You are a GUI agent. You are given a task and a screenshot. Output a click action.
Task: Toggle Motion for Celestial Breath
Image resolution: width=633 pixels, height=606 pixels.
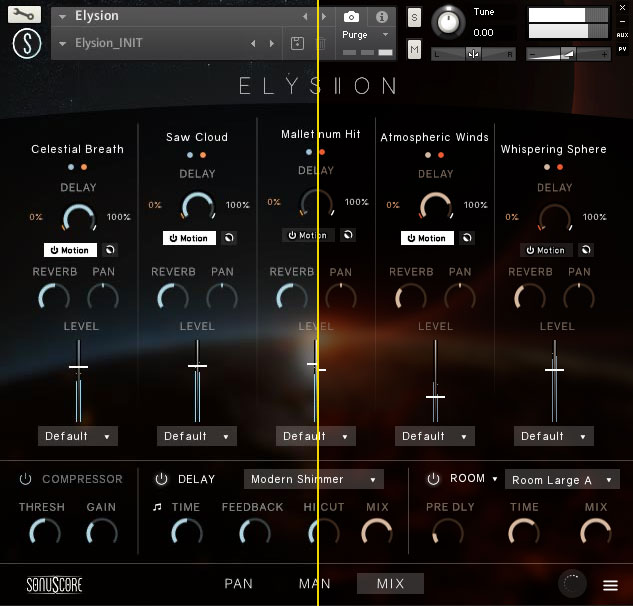point(70,250)
